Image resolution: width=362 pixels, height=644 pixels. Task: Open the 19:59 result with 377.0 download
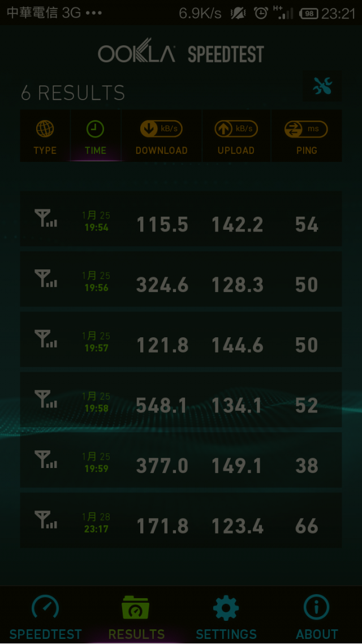pyautogui.click(x=181, y=461)
